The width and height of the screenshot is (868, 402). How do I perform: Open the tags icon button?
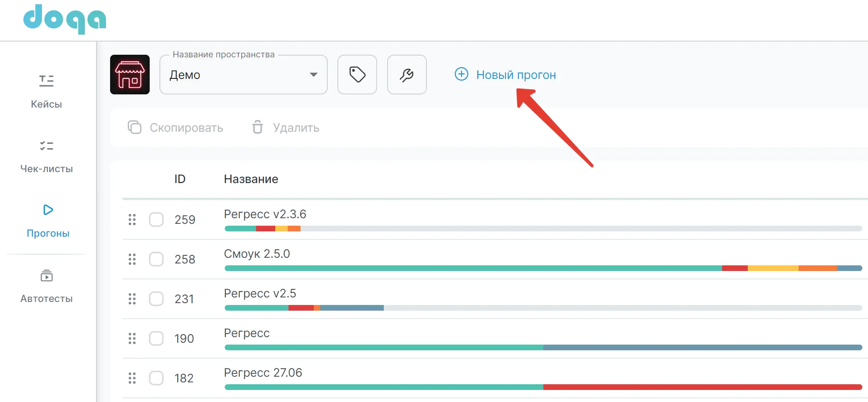pyautogui.click(x=357, y=75)
